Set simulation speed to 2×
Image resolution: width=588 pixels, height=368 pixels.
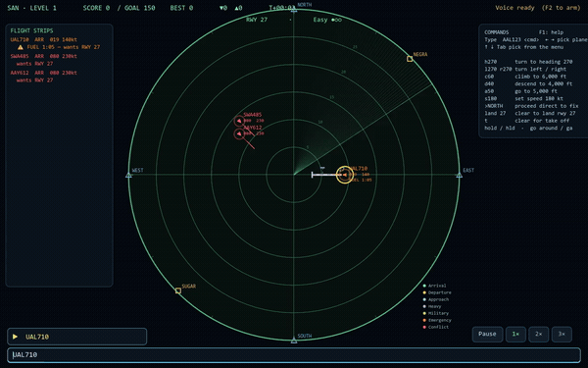click(x=538, y=334)
